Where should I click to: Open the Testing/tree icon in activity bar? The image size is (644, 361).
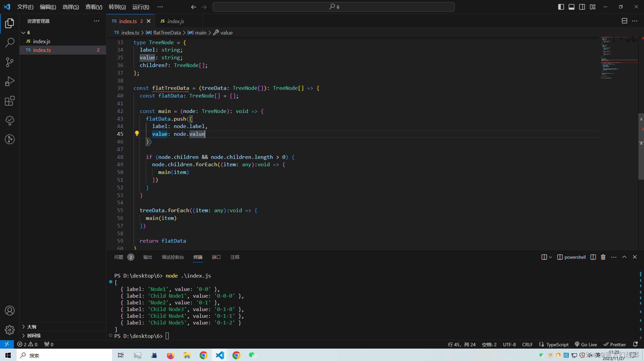[x=10, y=120]
